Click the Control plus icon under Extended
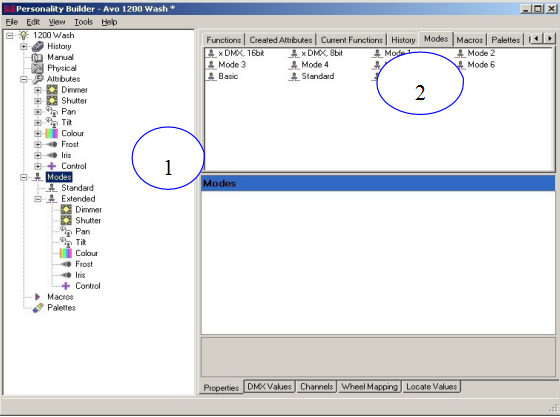 click(x=66, y=286)
